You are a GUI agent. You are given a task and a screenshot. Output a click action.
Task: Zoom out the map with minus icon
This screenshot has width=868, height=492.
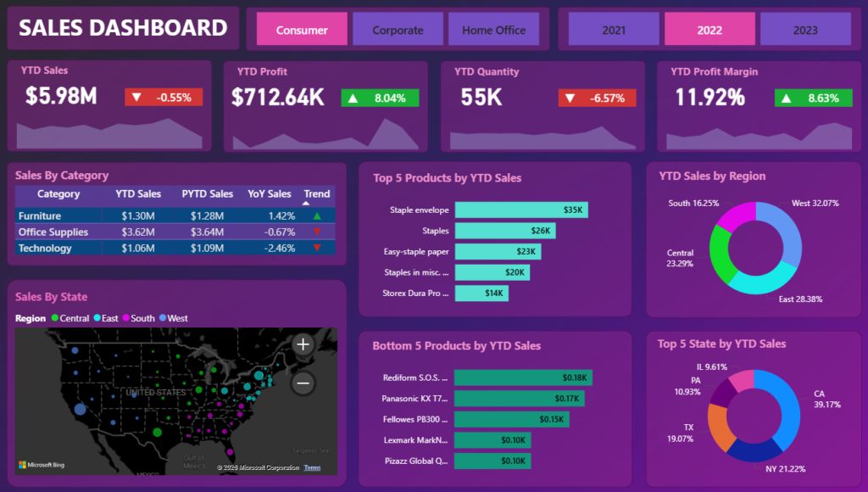click(x=303, y=383)
